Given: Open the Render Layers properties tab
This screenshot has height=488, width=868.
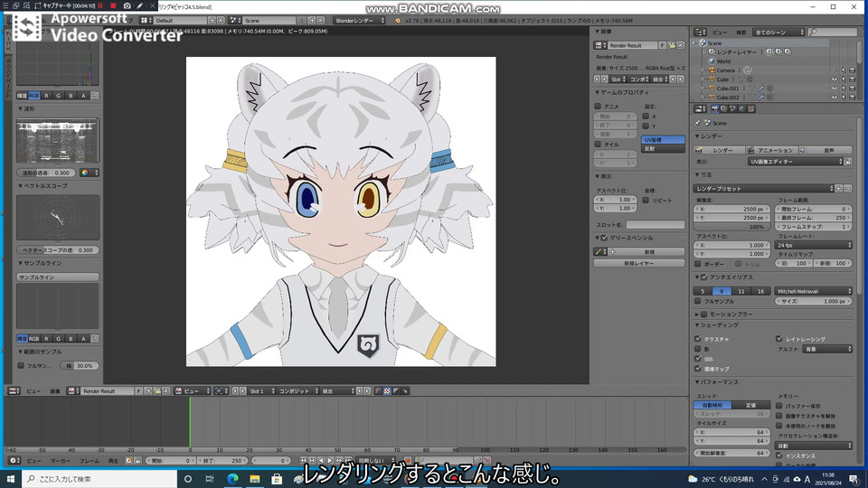Looking at the screenshot, I should (723, 109).
